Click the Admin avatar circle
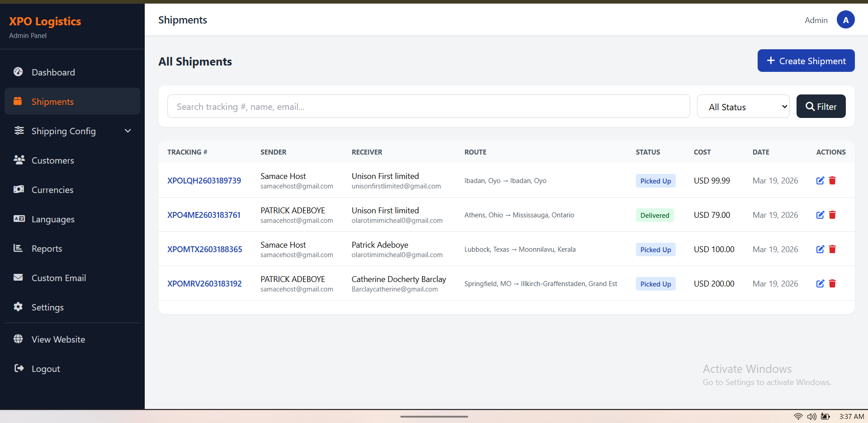Screen dimensions: 868x423 [x=846, y=19]
